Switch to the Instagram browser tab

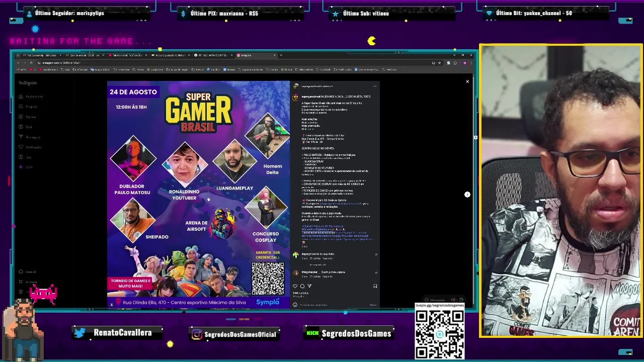257,55
